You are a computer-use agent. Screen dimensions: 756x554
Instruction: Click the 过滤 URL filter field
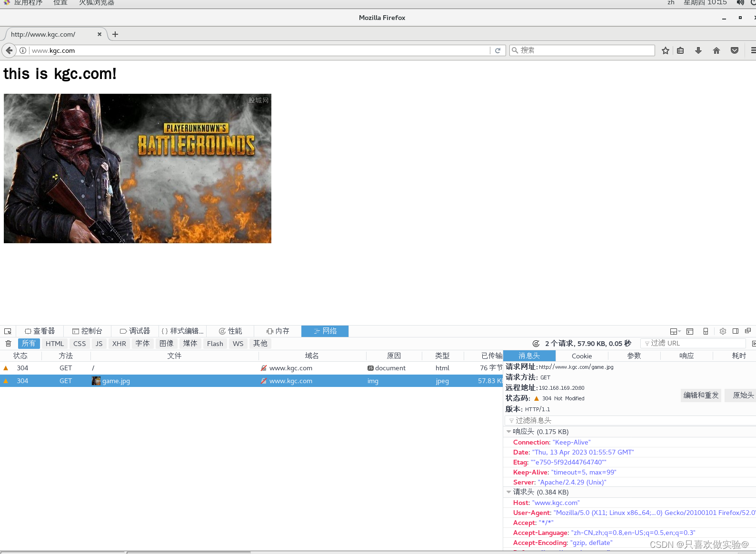pyautogui.click(x=693, y=343)
